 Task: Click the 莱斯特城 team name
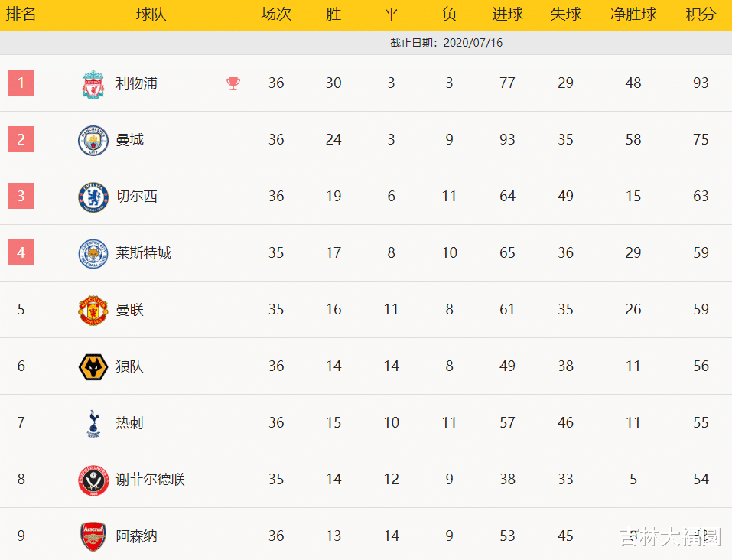(143, 253)
